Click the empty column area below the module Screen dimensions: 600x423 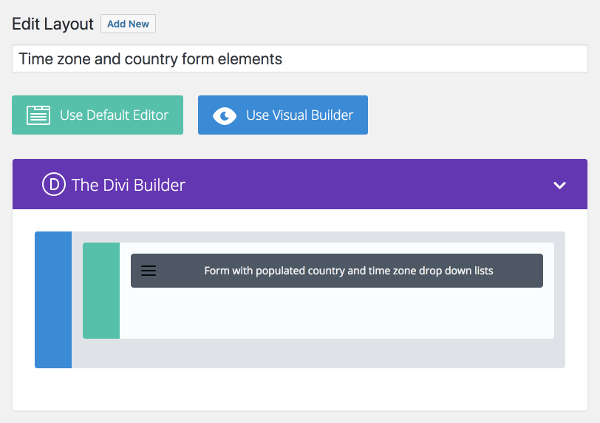click(337, 313)
